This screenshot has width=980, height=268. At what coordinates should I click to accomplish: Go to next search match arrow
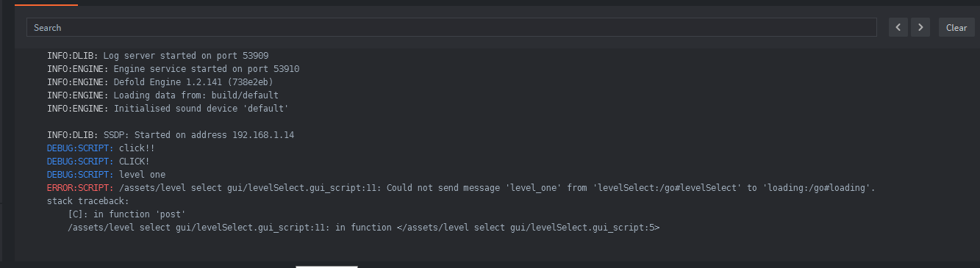(x=920, y=28)
